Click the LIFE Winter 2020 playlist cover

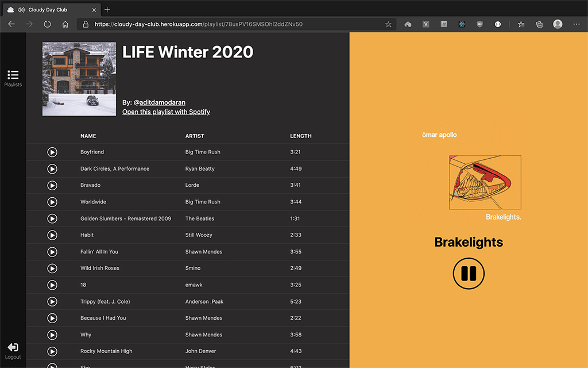pyautogui.click(x=79, y=79)
